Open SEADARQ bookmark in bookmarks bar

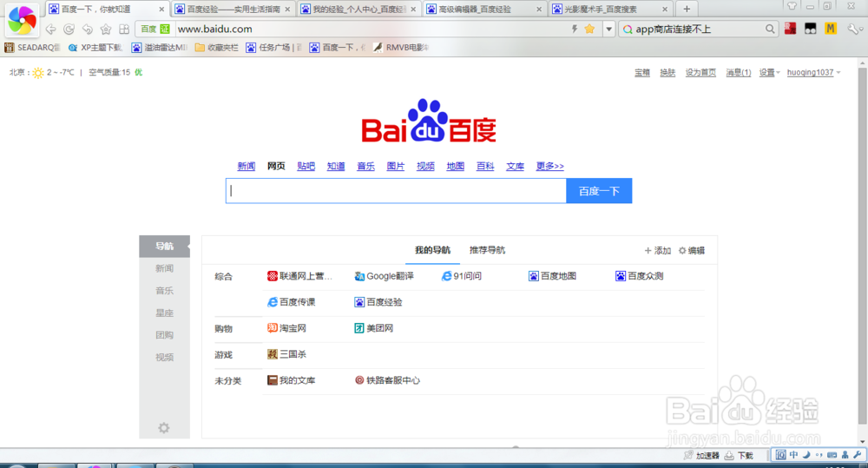click(32, 48)
